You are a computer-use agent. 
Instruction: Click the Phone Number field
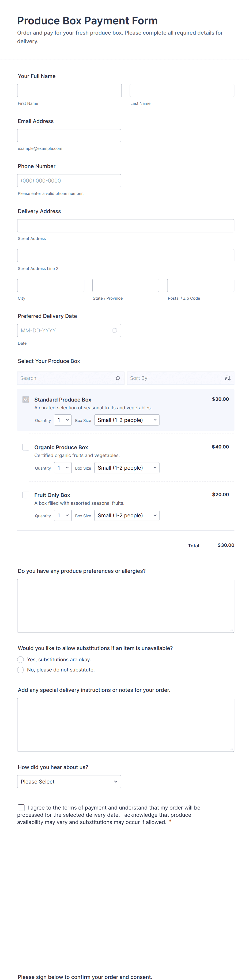(x=69, y=181)
